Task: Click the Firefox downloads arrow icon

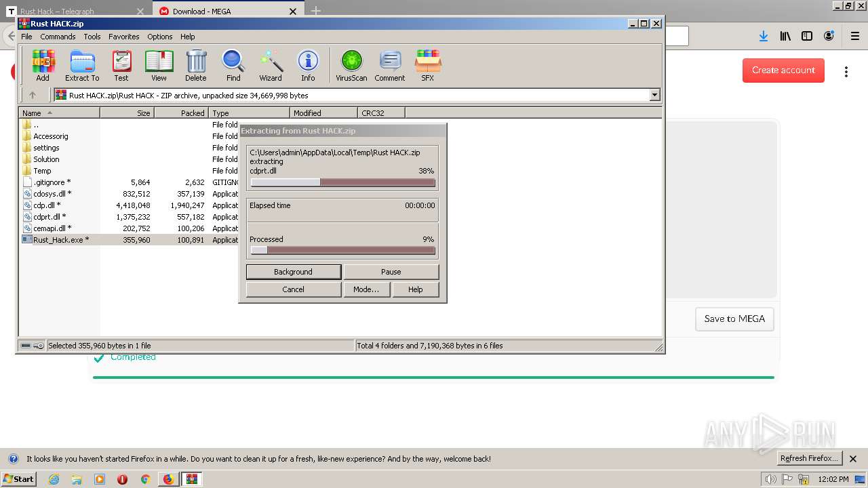Action: pos(764,36)
